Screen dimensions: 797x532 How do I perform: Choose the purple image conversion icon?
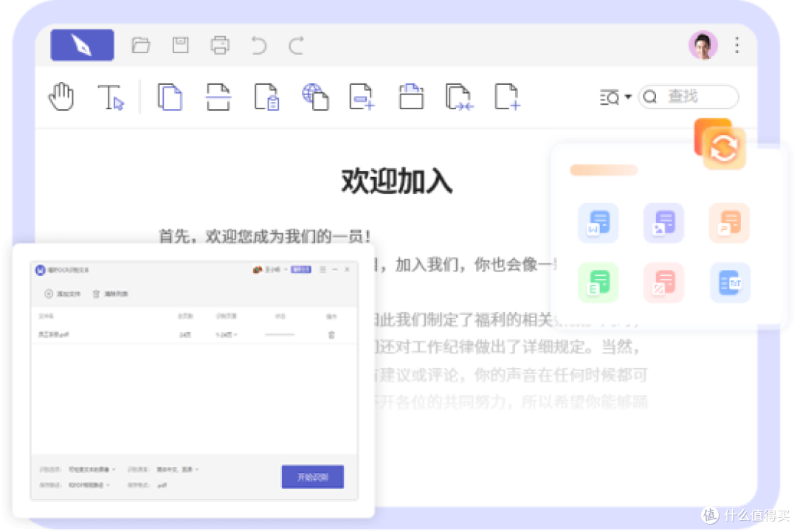coord(663,223)
